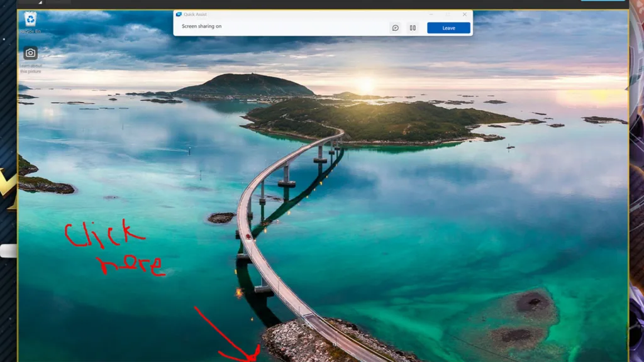Click the greyed maximize button of Quick Assist

[x=448, y=14]
